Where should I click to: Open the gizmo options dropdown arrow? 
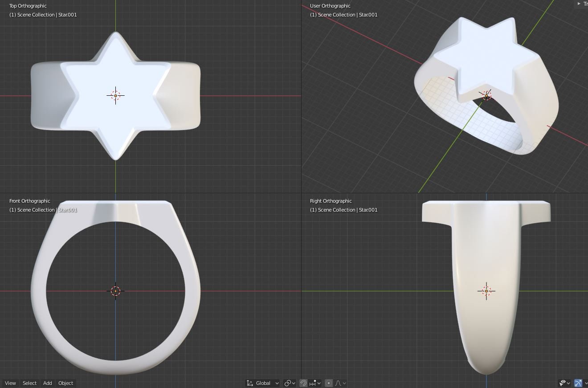pyautogui.click(x=586, y=383)
